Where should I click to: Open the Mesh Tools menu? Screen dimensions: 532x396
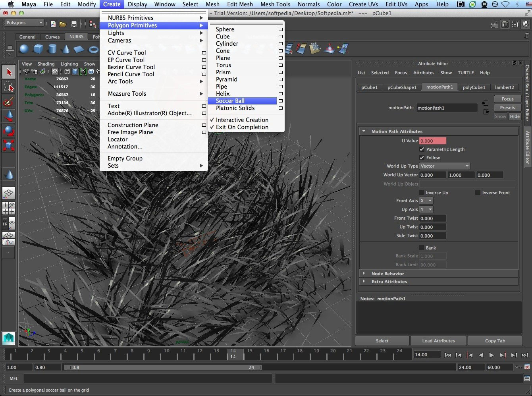pos(275,4)
